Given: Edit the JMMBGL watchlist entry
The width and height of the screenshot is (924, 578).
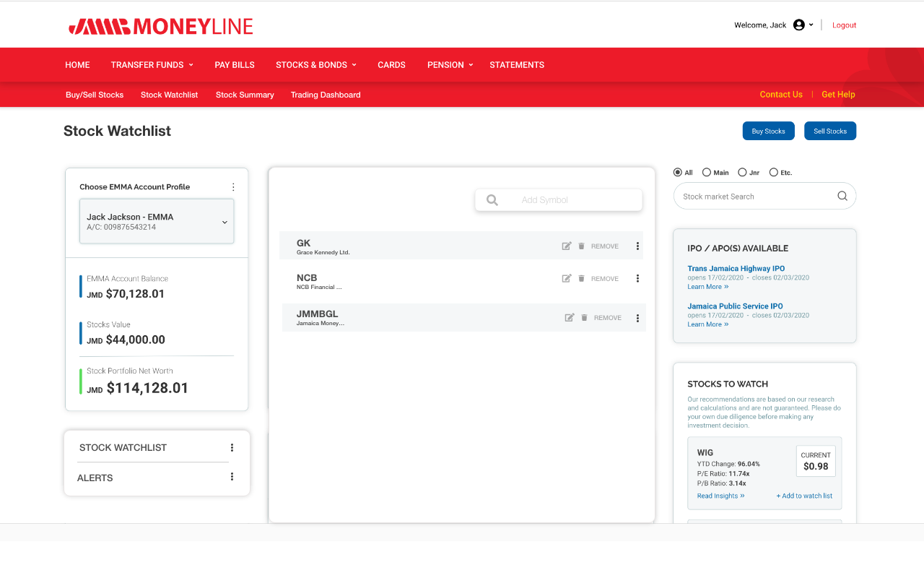Looking at the screenshot, I should (570, 317).
